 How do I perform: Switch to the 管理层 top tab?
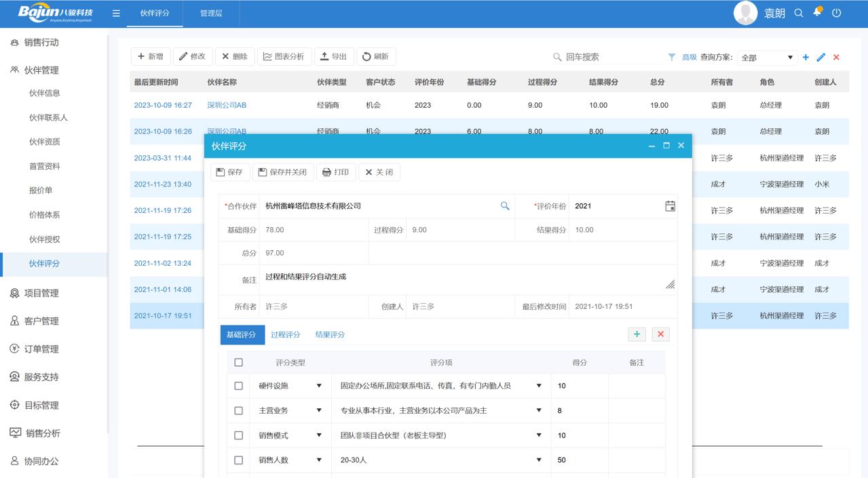click(x=211, y=14)
